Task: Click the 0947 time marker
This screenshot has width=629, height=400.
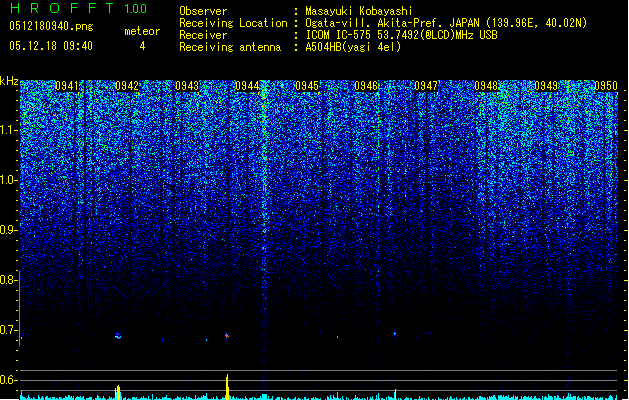Action: coord(426,86)
